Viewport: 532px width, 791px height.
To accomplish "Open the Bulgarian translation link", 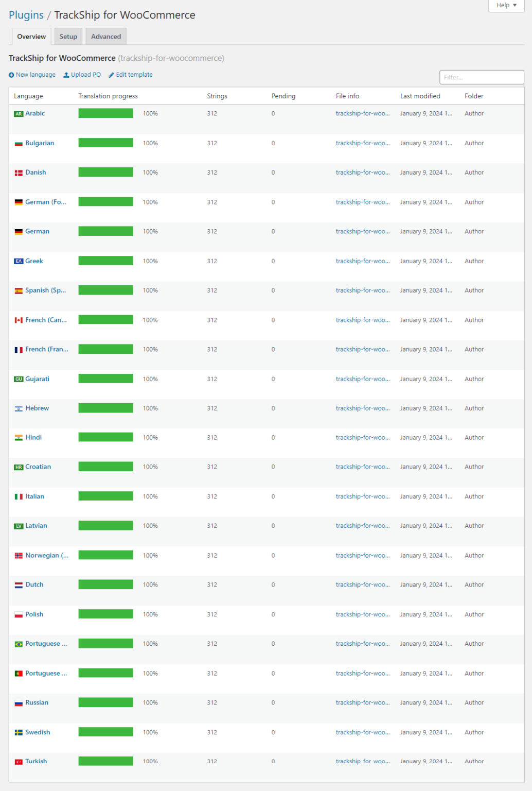I will click(40, 143).
